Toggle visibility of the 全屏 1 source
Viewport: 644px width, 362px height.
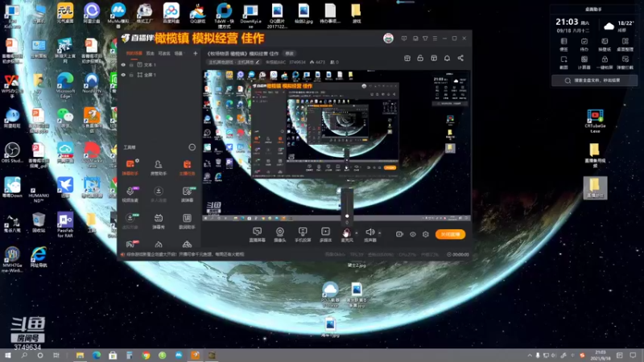[123, 75]
